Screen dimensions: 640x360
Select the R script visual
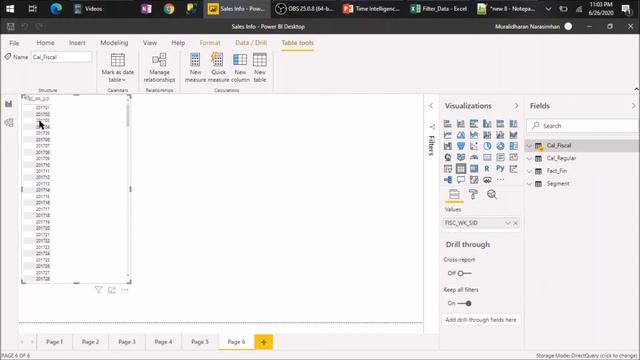pyautogui.click(x=487, y=169)
